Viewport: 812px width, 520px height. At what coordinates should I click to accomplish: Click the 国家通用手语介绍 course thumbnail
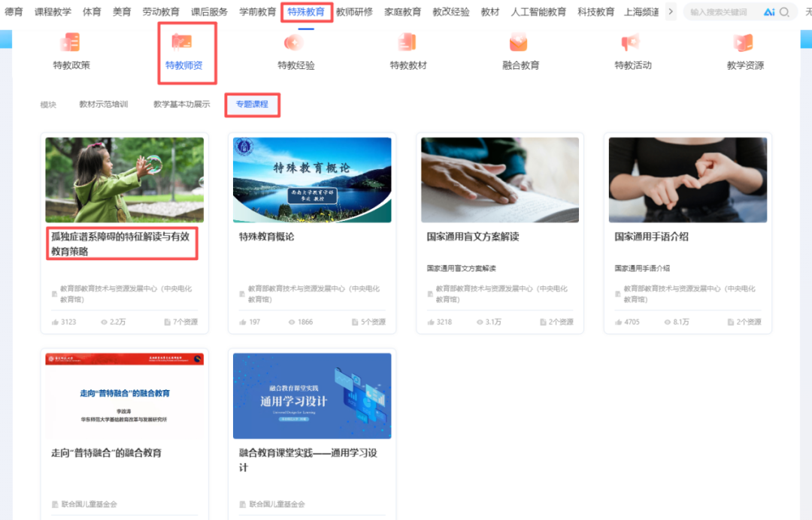click(687, 180)
